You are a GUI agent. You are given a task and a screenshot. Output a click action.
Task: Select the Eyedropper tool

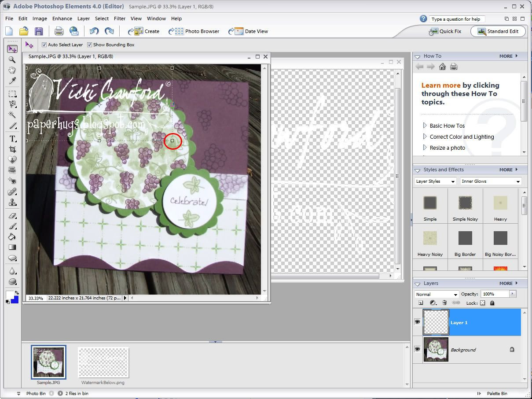pos(12,81)
